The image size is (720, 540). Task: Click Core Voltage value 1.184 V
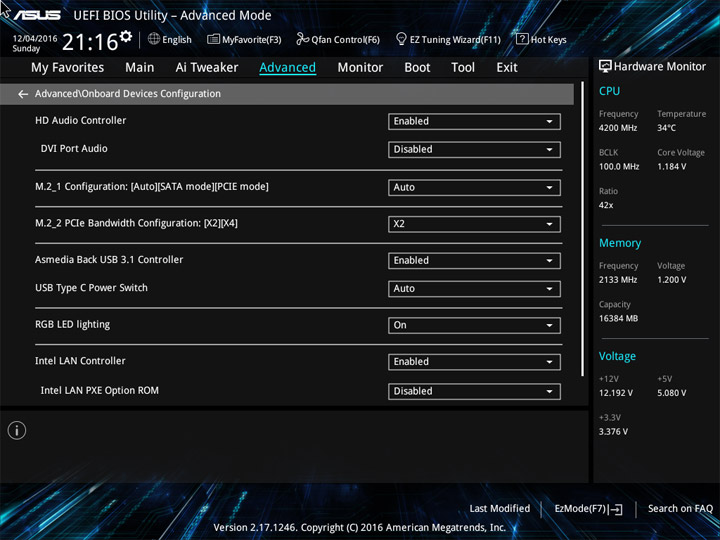[x=671, y=167]
